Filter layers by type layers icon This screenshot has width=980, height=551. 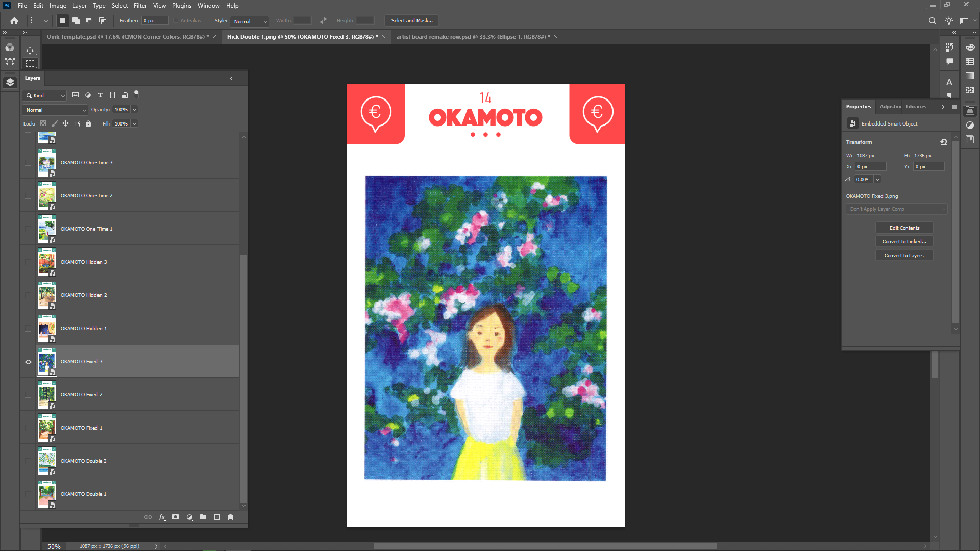[x=101, y=95]
